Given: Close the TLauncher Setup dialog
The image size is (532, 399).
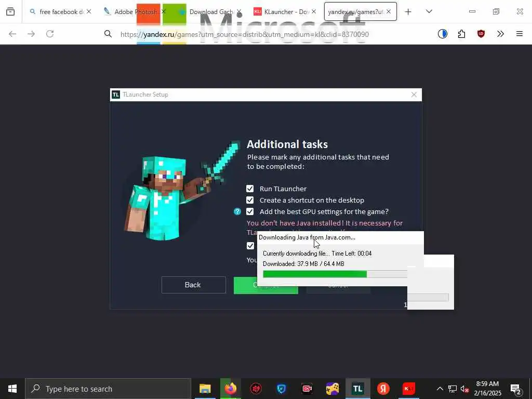Looking at the screenshot, I should 414,95.
